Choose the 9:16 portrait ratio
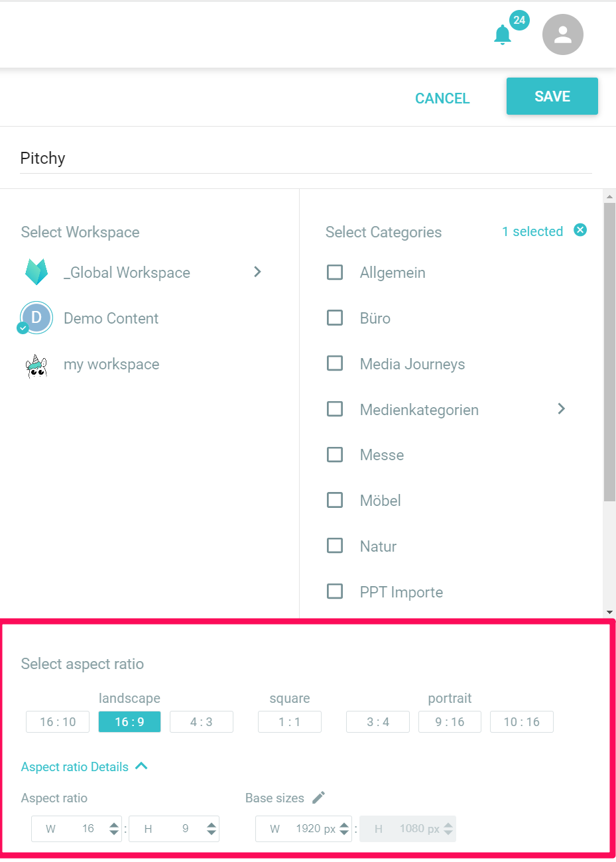Screen dimensions: 616x862 tap(450, 721)
